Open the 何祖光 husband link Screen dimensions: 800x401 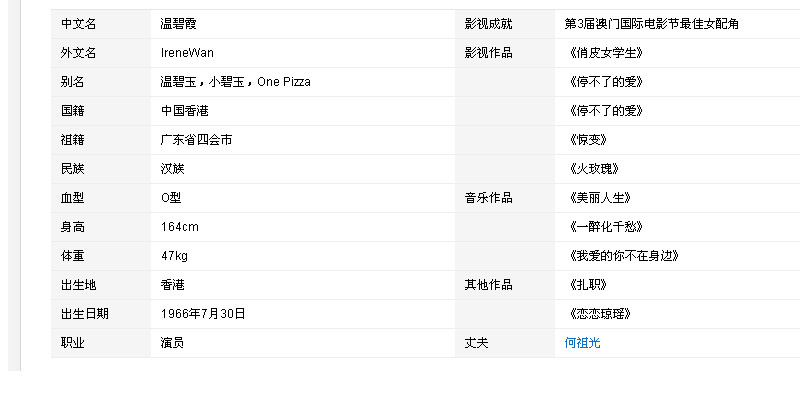[582, 343]
